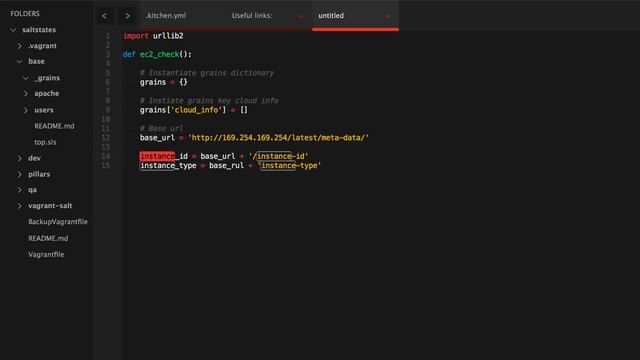Select the users folder label
640x360 pixels.
click(44, 110)
